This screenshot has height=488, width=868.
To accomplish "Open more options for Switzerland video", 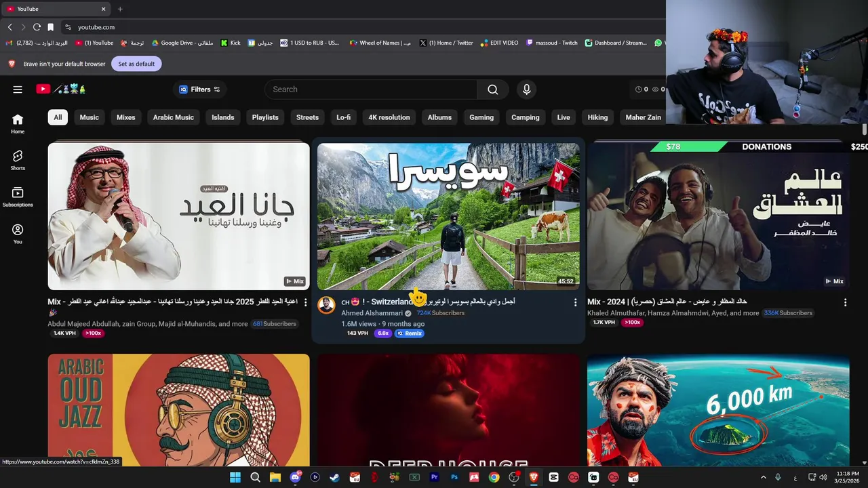I will tap(575, 302).
